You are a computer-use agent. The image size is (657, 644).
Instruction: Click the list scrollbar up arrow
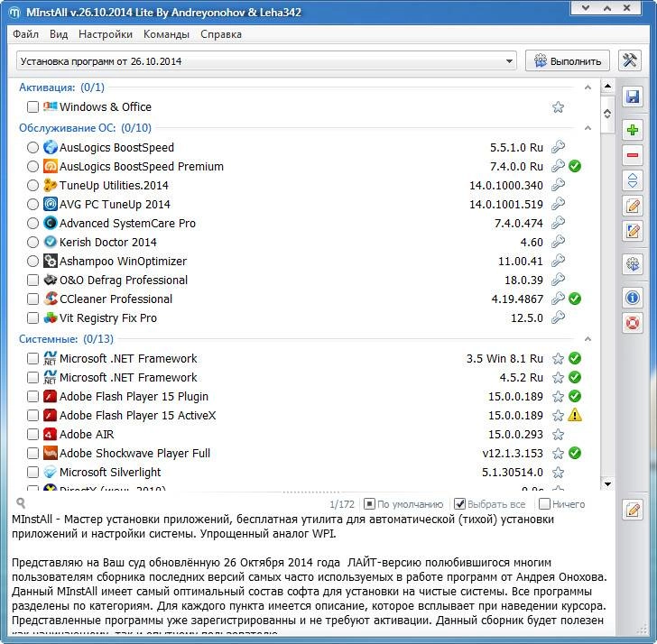point(607,86)
